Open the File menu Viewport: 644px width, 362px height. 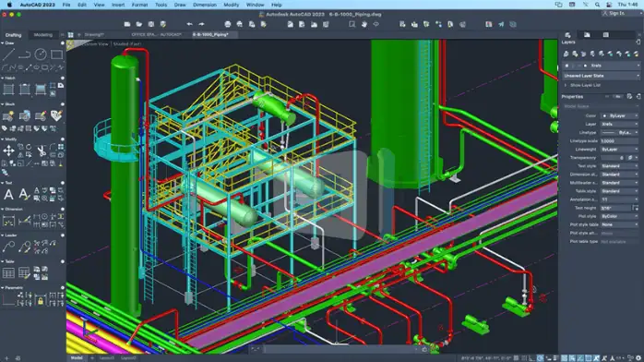pos(66,5)
